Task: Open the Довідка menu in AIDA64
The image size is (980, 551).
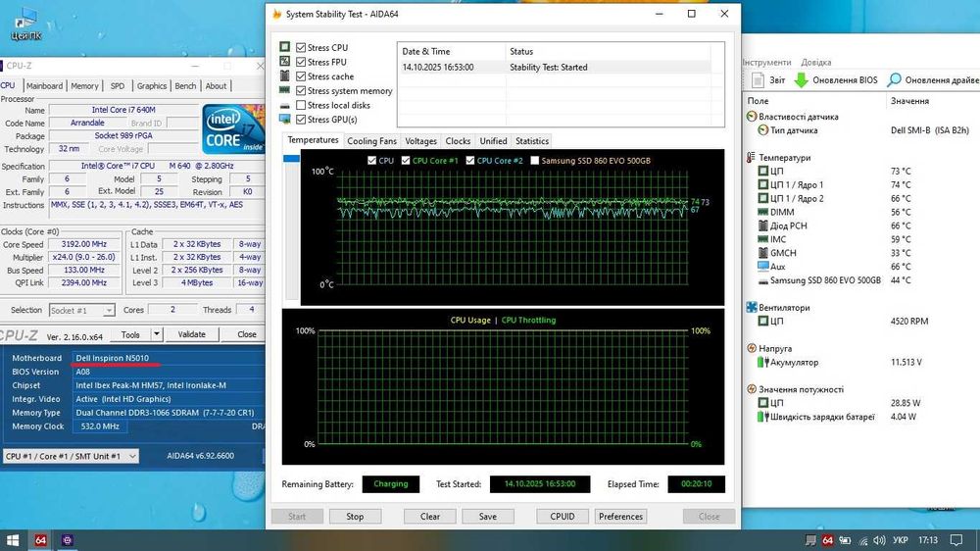Action: 815,63
